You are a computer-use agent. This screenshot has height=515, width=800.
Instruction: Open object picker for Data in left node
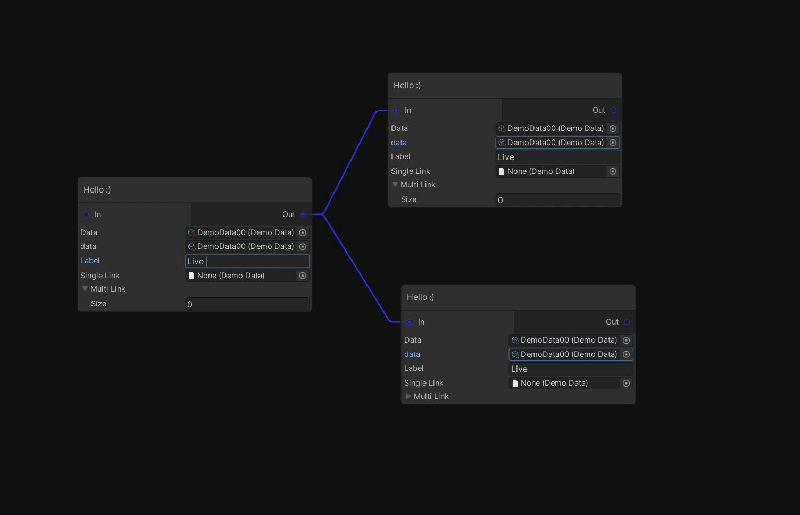(302, 232)
